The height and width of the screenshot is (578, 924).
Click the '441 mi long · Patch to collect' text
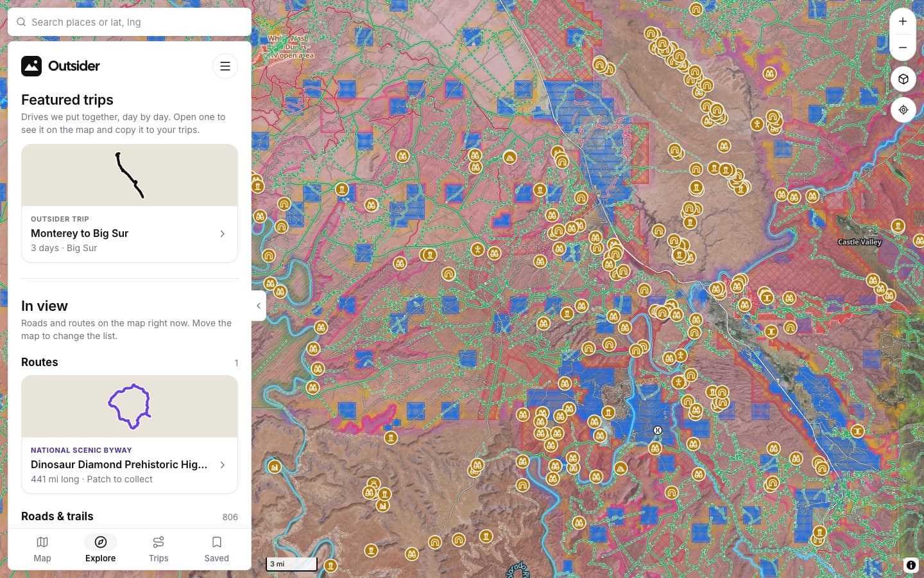(92, 479)
